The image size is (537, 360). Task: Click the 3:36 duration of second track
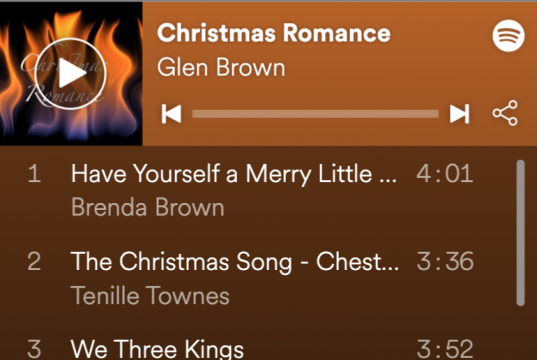point(445,262)
